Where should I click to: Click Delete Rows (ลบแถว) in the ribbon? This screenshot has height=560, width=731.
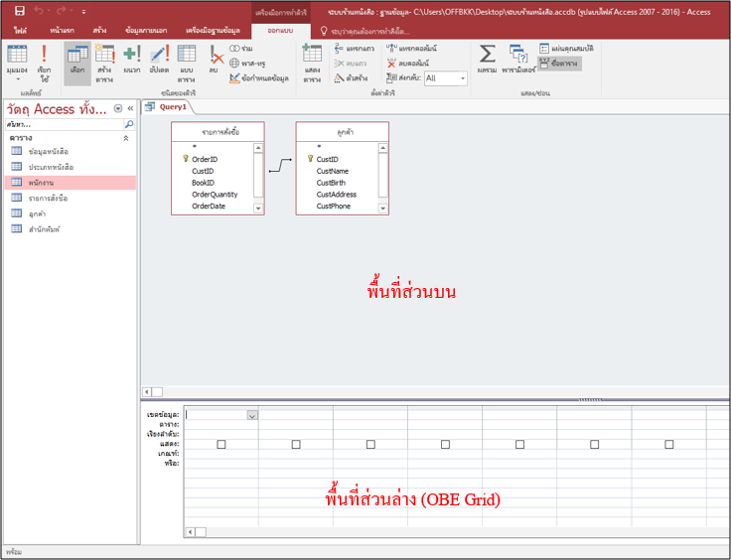(x=351, y=63)
